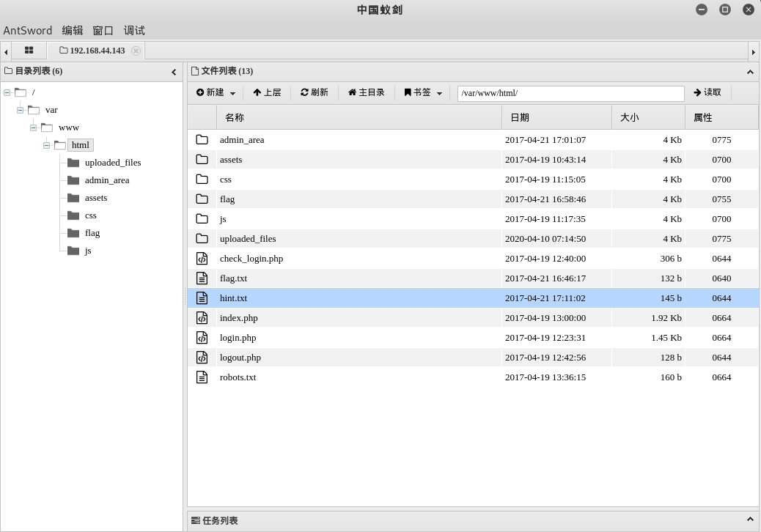Screen dimensions: 761x532
Task: Sort by the 大小 column header
Action: [x=648, y=117]
